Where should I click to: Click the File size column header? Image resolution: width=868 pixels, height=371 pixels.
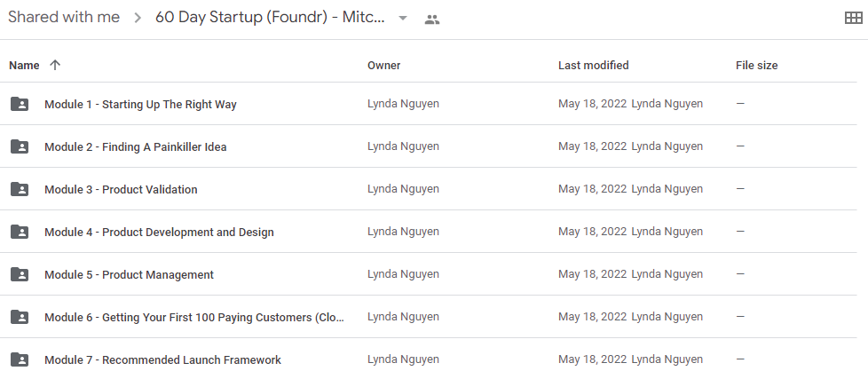point(757,66)
